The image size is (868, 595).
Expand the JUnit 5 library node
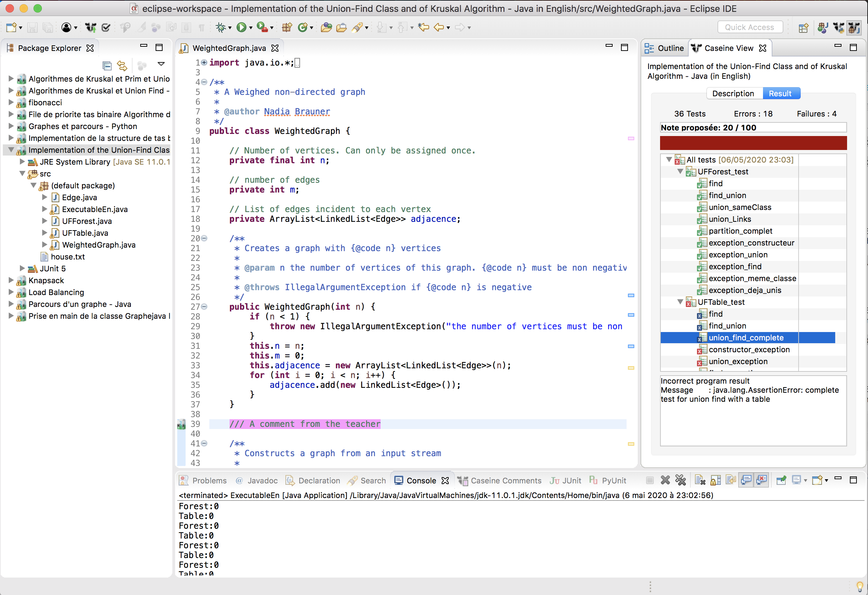[x=22, y=269]
